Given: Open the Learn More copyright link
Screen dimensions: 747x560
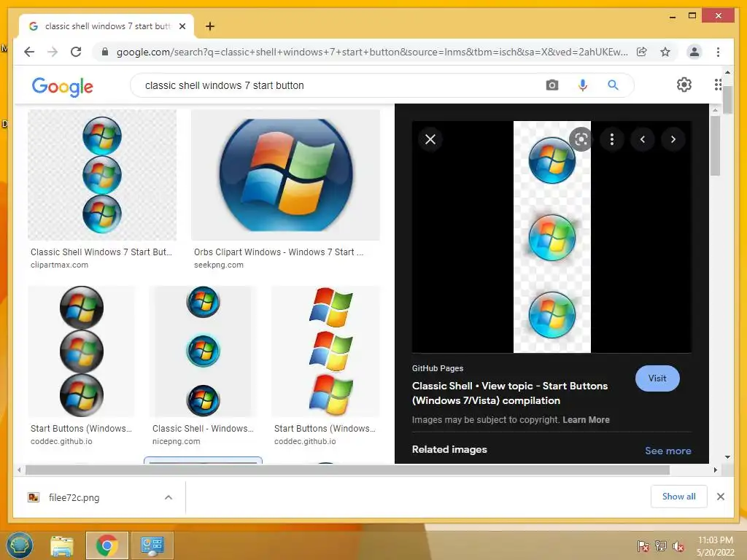Looking at the screenshot, I should [586, 419].
